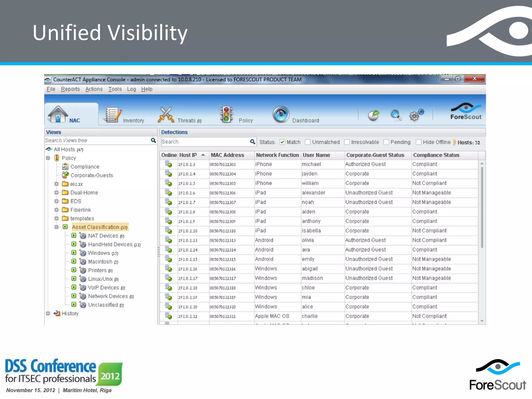Open the Reports menu
The height and width of the screenshot is (399, 532).
click(x=70, y=89)
